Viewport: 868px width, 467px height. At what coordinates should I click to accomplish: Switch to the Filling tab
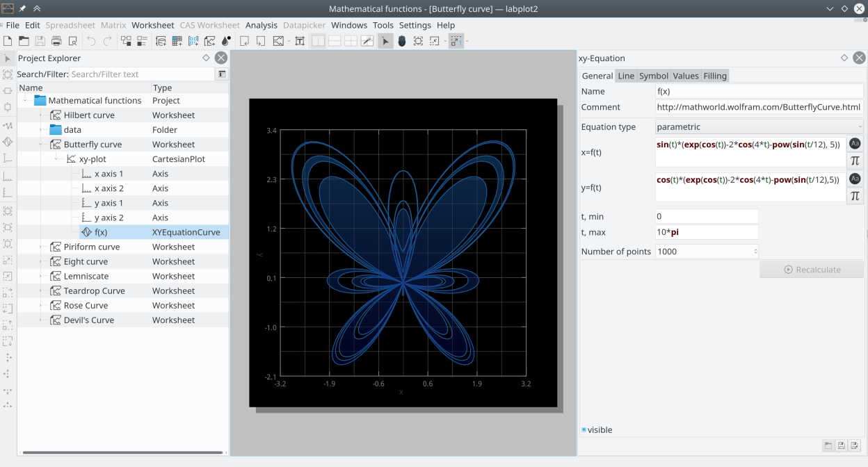pyautogui.click(x=714, y=76)
